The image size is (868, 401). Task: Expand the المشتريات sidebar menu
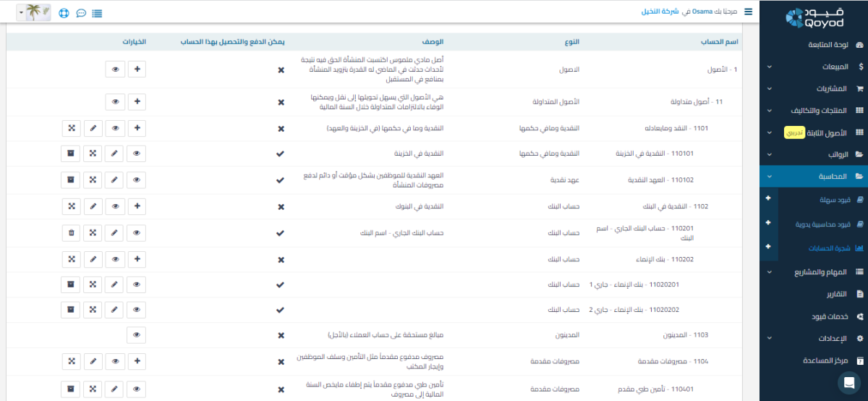[814, 89]
